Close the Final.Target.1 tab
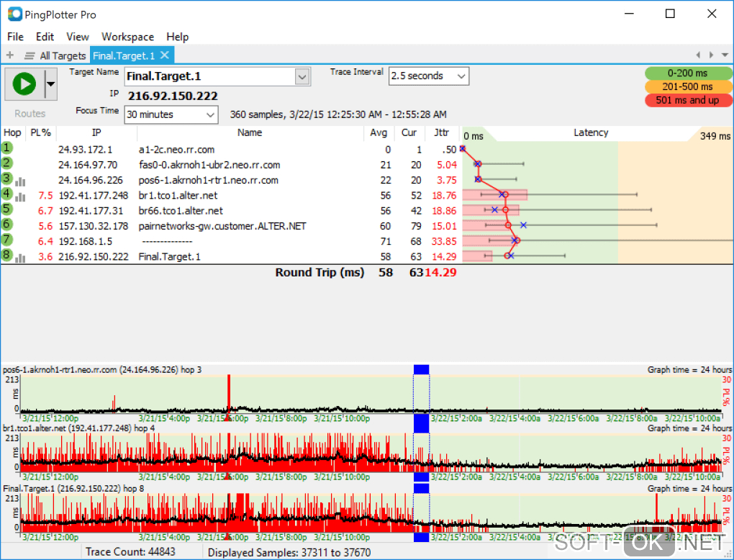The height and width of the screenshot is (560, 734). tap(165, 55)
